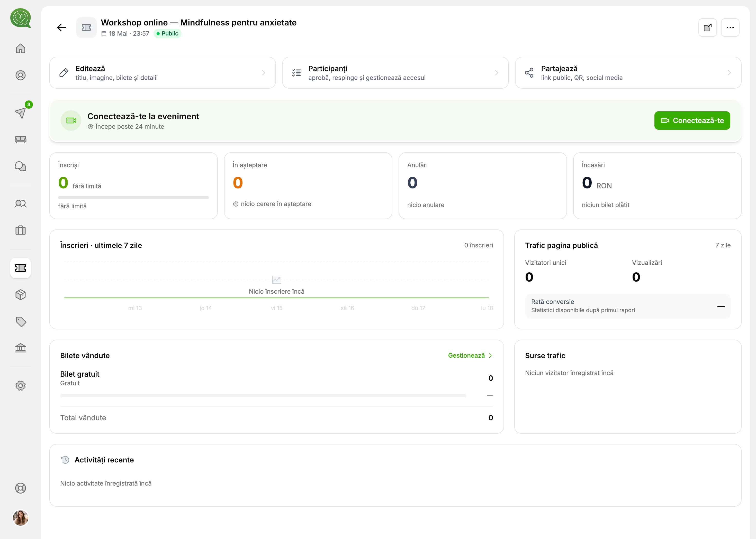Open the price tag sidebar icon
The image size is (756, 539).
(21, 322)
